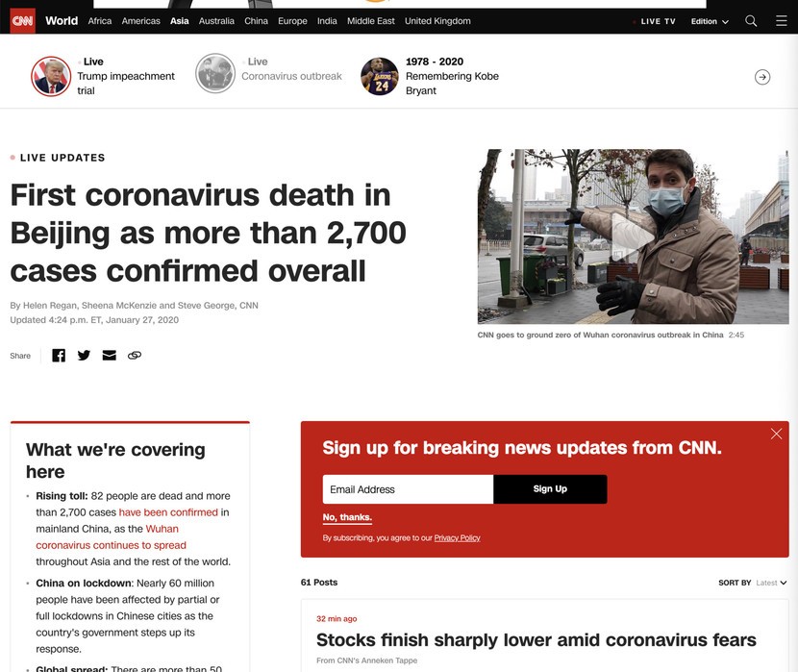Click the Email Address input field
The height and width of the screenshot is (672, 798).
(x=408, y=489)
